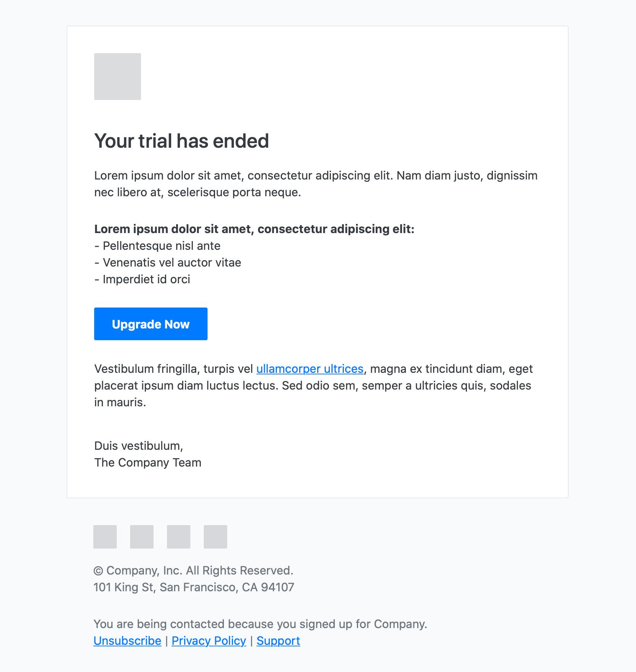Screen dimensions: 636x672
Task: Click the "Imperdiet id orci" list item
Action: point(142,279)
